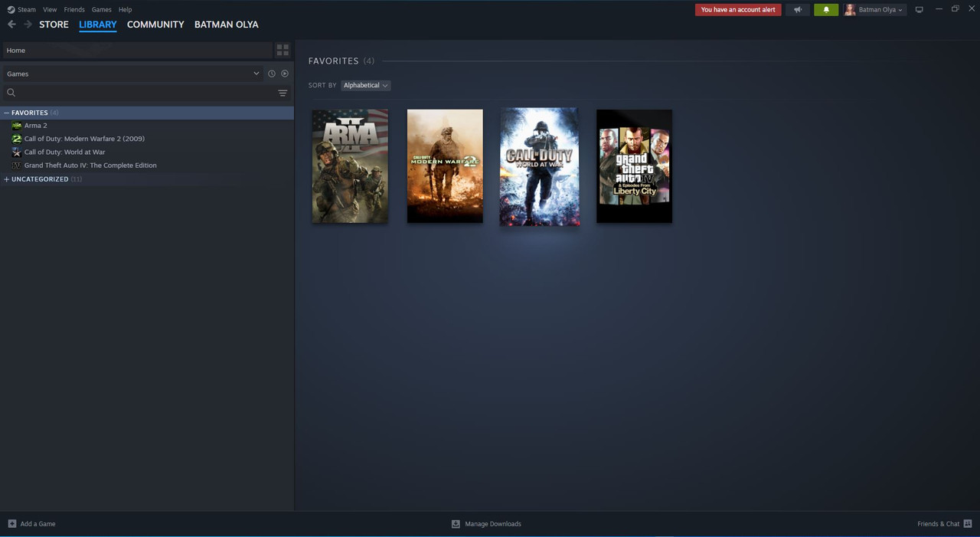Switch to the LIBRARY tab
The image size is (980, 537).
pos(98,25)
